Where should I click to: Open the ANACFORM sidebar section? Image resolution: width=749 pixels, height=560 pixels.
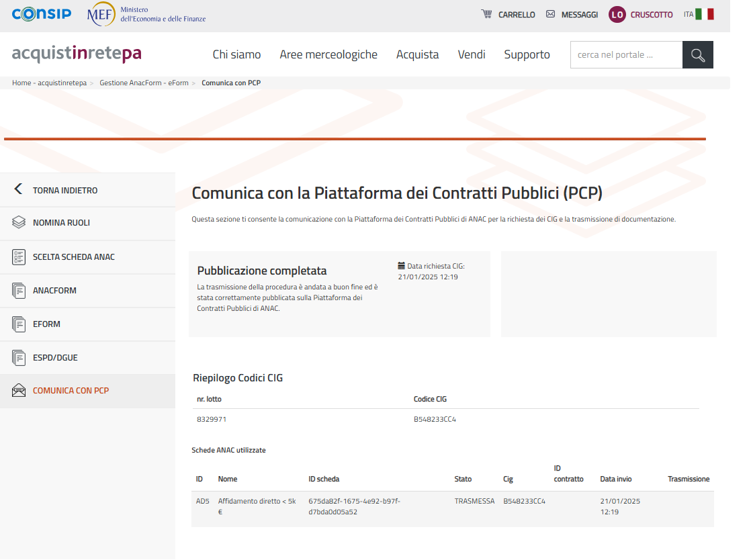coord(54,291)
